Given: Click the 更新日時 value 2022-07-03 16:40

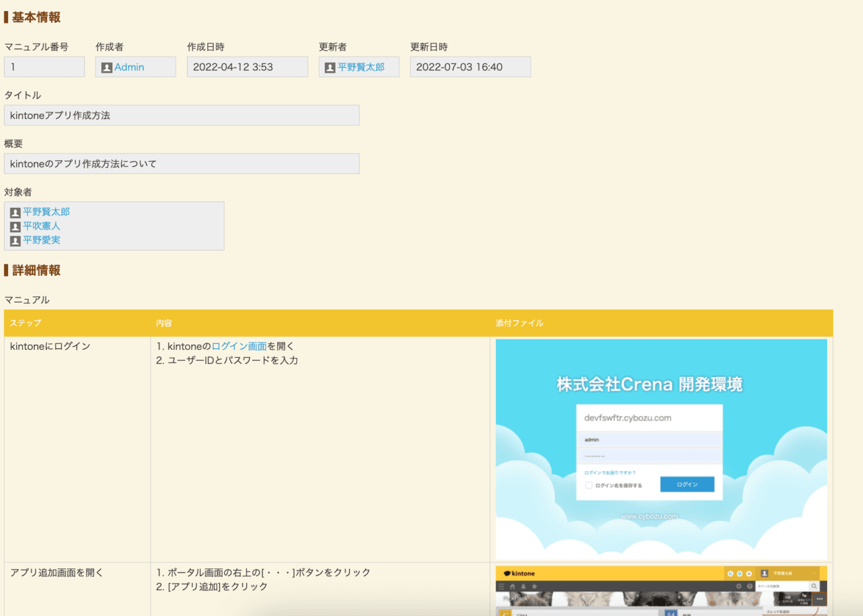Looking at the screenshot, I should [470, 67].
